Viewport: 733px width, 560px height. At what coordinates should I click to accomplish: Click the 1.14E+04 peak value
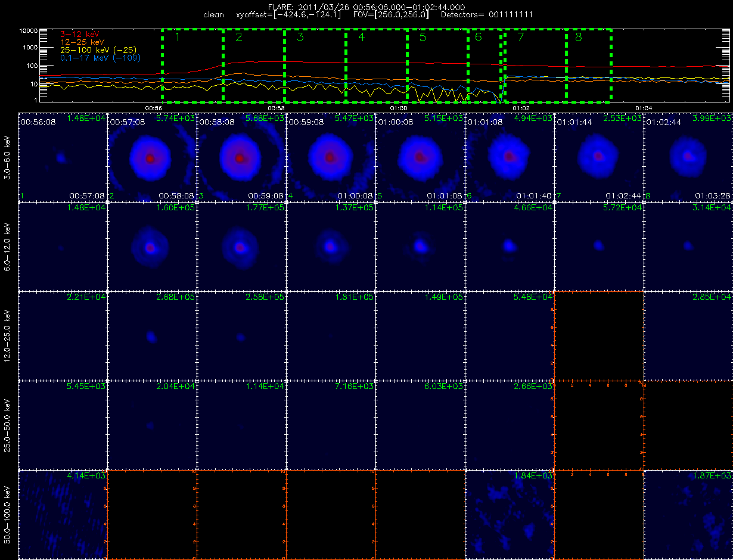click(x=265, y=386)
